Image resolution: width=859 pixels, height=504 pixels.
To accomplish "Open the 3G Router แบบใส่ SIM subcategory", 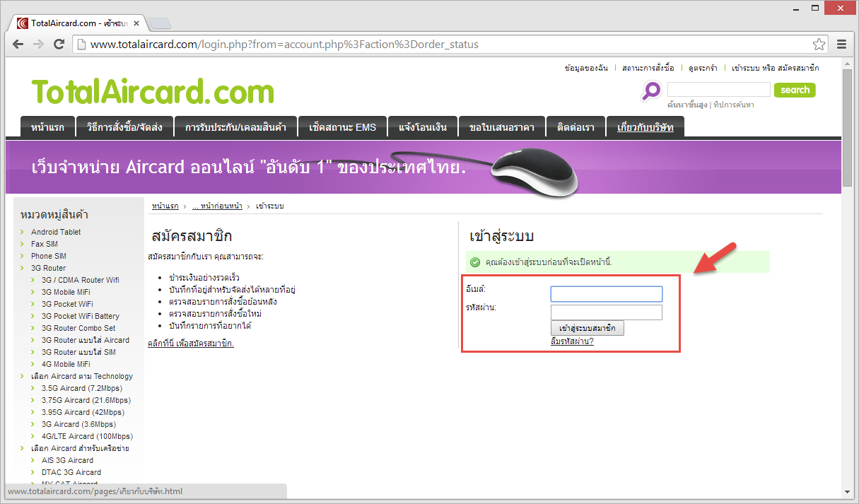I will pos(78,352).
